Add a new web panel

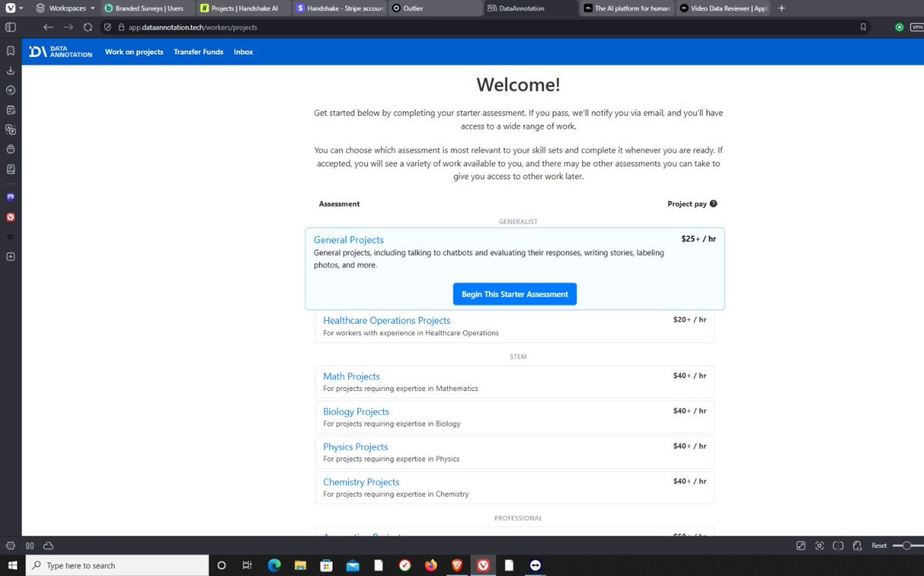click(11, 257)
